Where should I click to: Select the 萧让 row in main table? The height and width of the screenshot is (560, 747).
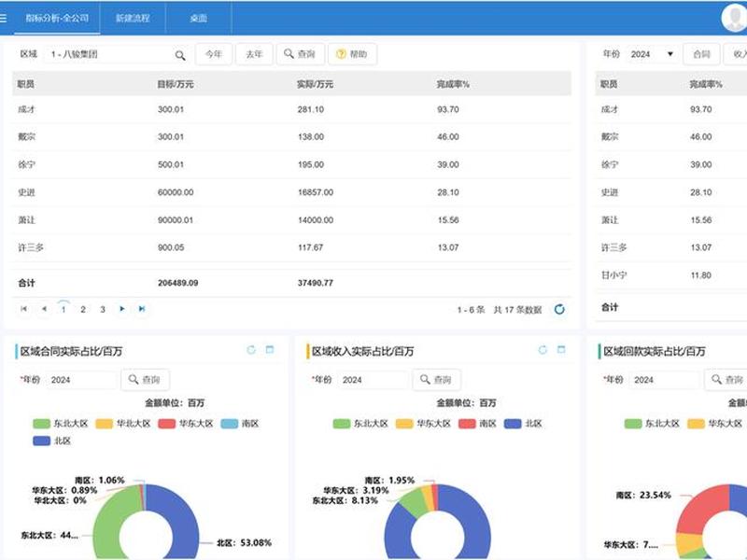click(x=291, y=220)
